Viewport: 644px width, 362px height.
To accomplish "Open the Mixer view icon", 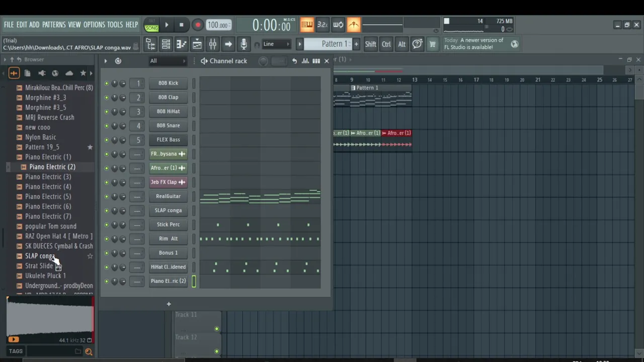I will pyautogui.click(x=213, y=44).
